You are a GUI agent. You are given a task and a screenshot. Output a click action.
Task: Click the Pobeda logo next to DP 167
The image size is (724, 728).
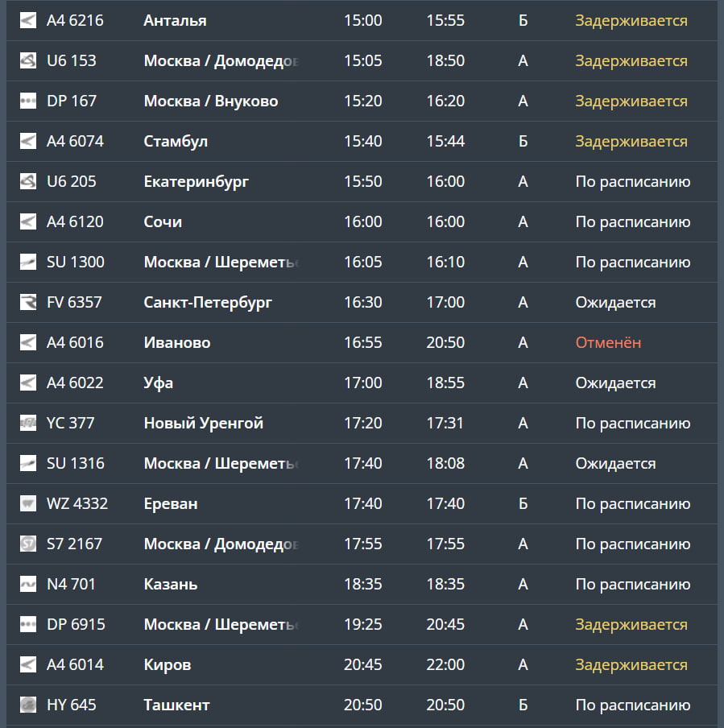pos(28,101)
